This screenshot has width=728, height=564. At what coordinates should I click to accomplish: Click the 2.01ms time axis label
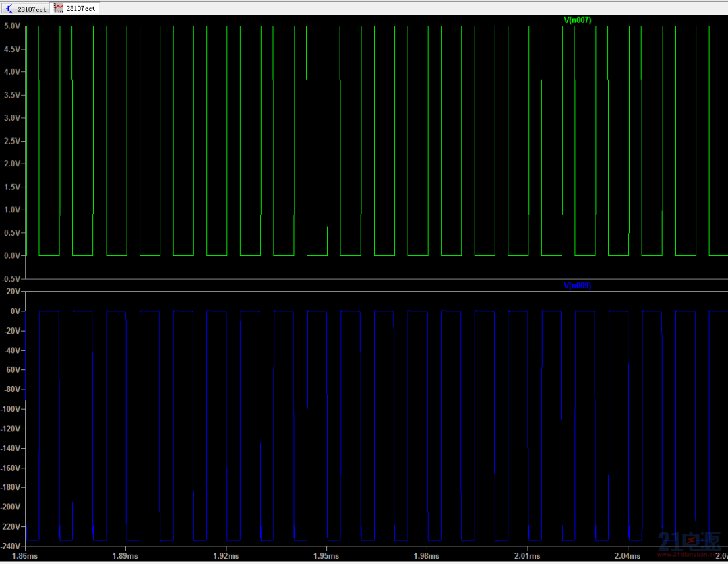tap(527, 556)
